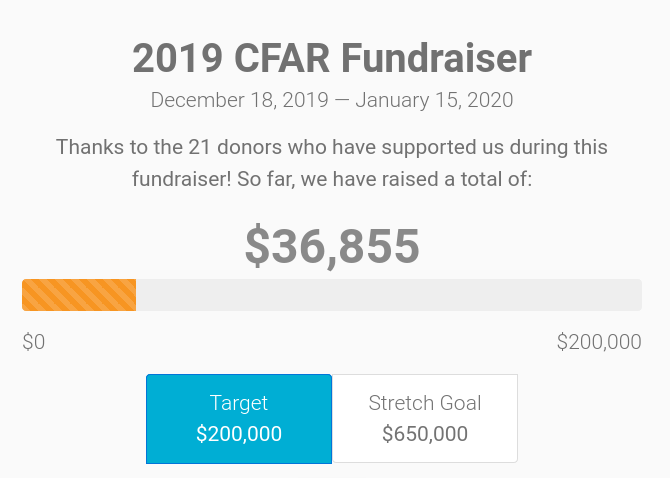The width and height of the screenshot is (670, 478).
Task: Click the 2019 CFAR Fundraiser heading
Action: (332, 58)
